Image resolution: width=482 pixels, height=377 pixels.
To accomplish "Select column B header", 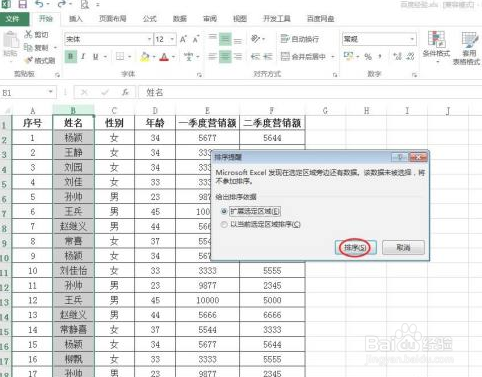I will point(73,110).
